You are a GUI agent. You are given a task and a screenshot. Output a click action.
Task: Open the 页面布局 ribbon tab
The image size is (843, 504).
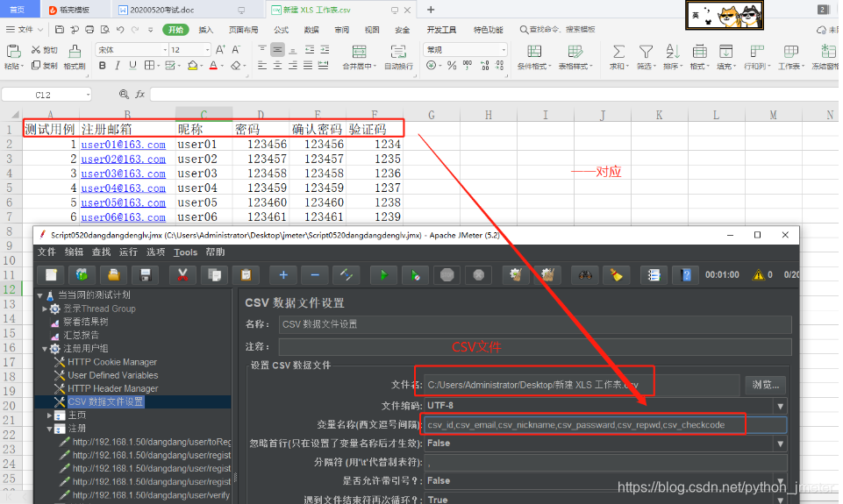(x=243, y=30)
